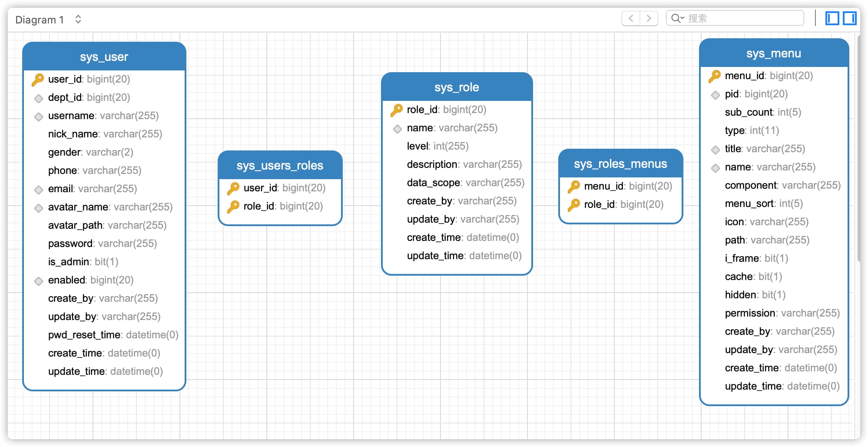Select the is_admin: bit(1) field
This screenshot has height=447, width=868.
click(x=83, y=262)
